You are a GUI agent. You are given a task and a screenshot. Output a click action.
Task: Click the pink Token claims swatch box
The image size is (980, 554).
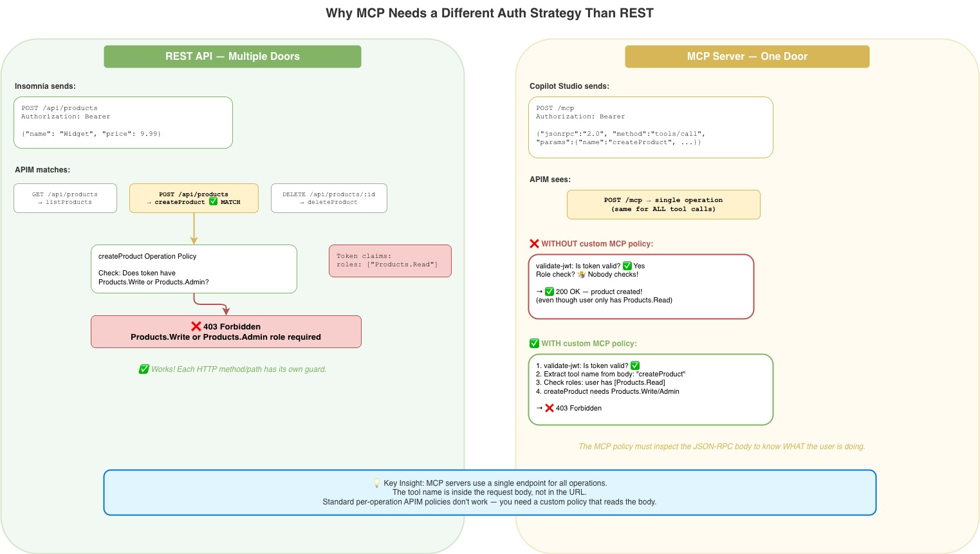coord(390,261)
